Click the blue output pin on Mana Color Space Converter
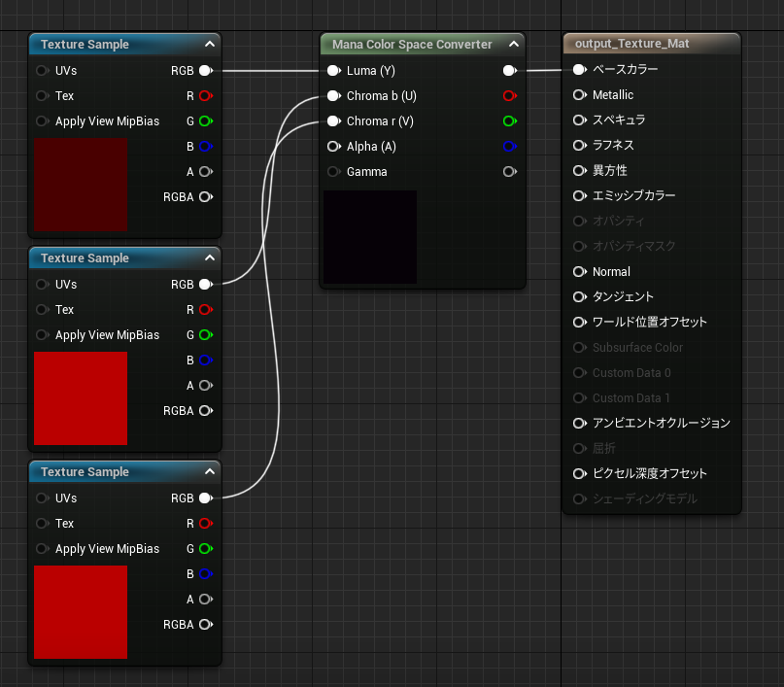Image resolution: width=784 pixels, height=687 pixels. (510, 147)
